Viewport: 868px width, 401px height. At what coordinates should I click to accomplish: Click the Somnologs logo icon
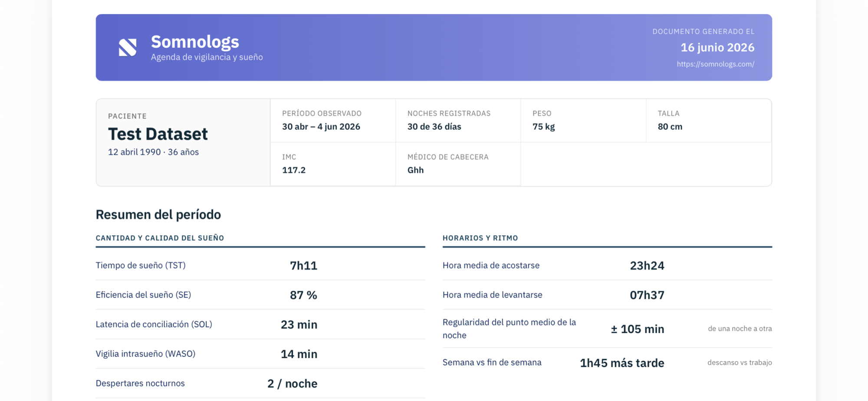(x=128, y=47)
